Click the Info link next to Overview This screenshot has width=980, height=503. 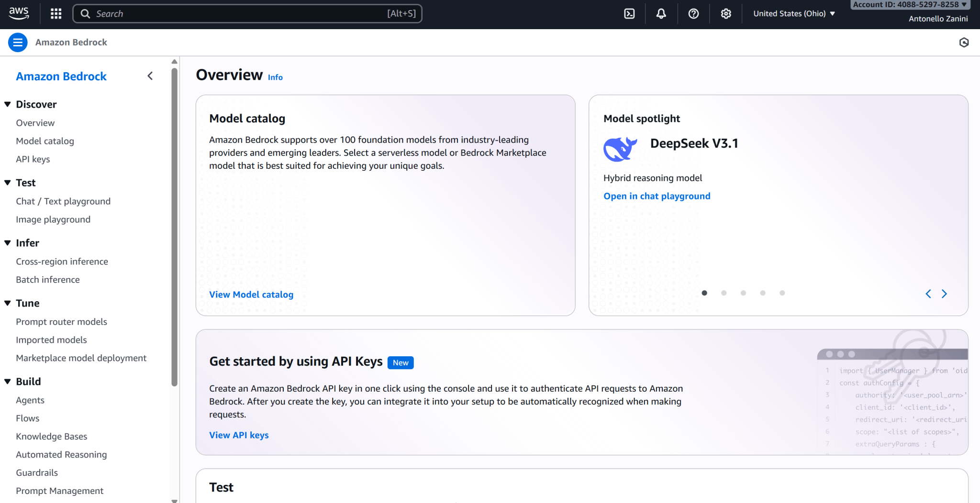[275, 77]
